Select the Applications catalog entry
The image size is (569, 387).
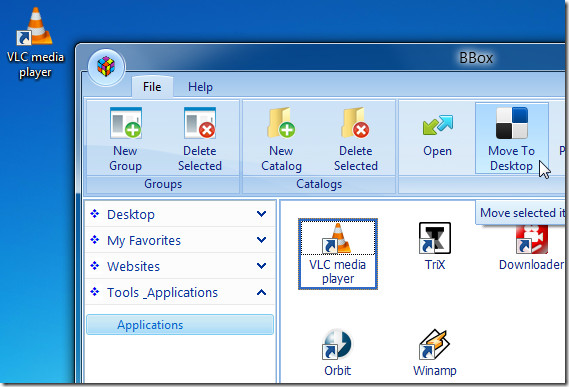(x=180, y=325)
